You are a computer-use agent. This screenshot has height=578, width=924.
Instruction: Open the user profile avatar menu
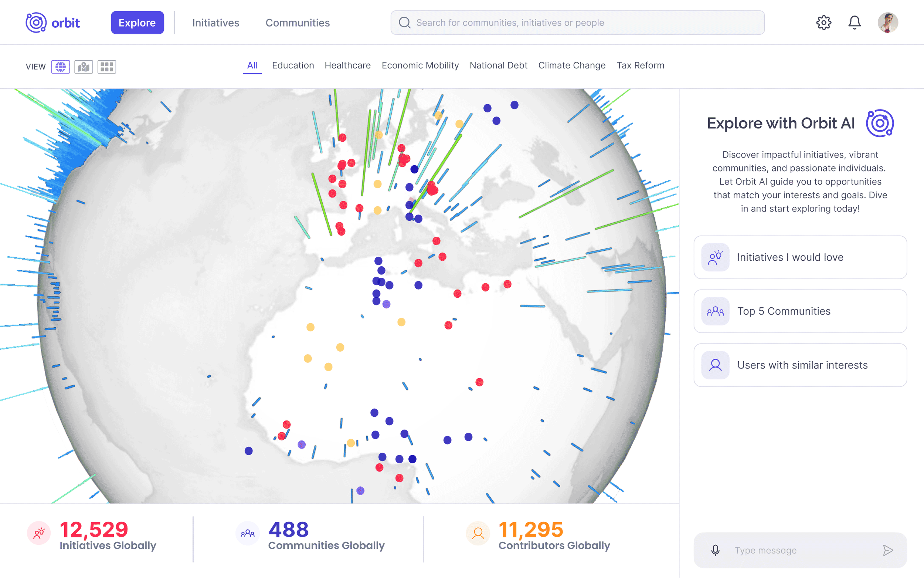pos(887,23)
